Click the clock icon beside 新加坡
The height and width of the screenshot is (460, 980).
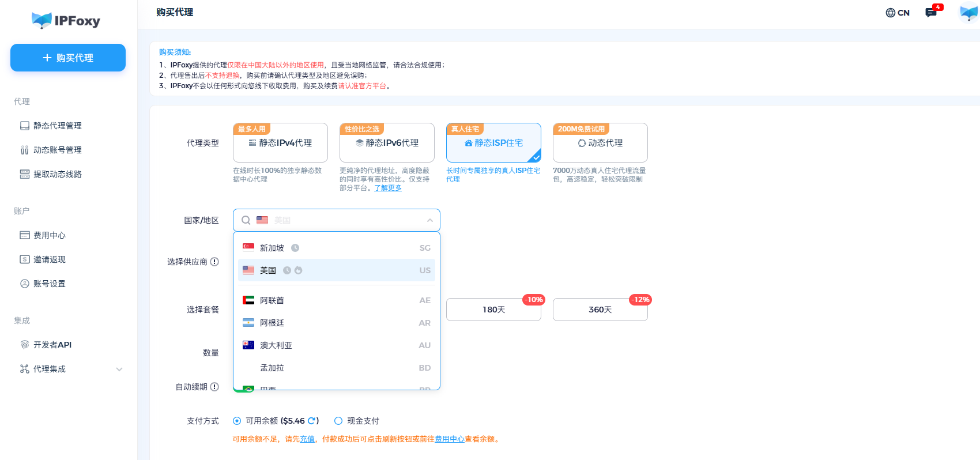(x=295, y=248)
